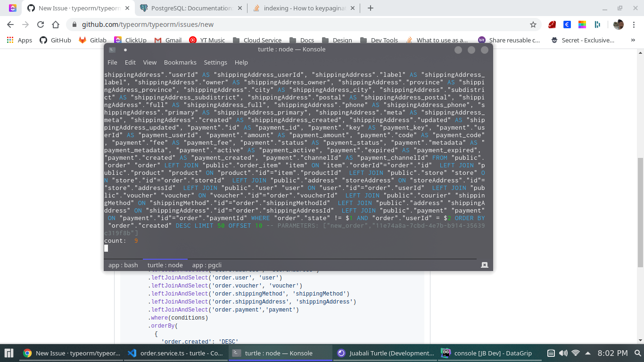Open the Apps grid on the bookmarks bar
The height and width of the screenshot is (362, 644).
9,40
